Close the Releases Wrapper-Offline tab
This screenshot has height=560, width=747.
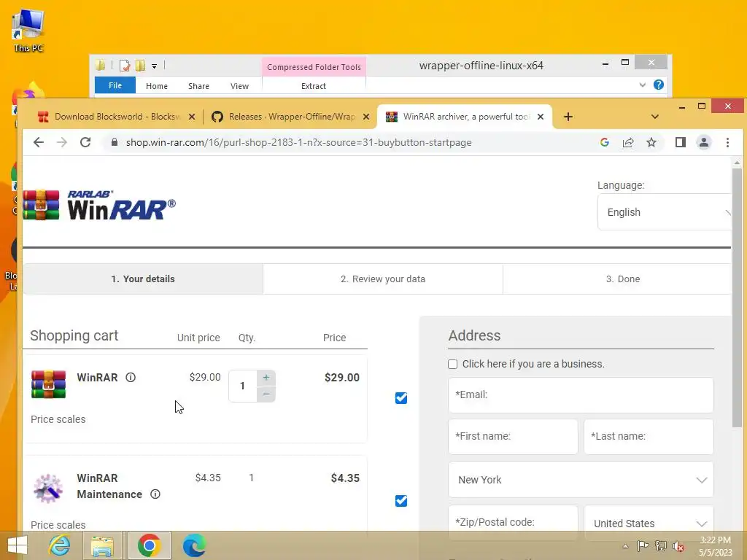click(366, 117)
